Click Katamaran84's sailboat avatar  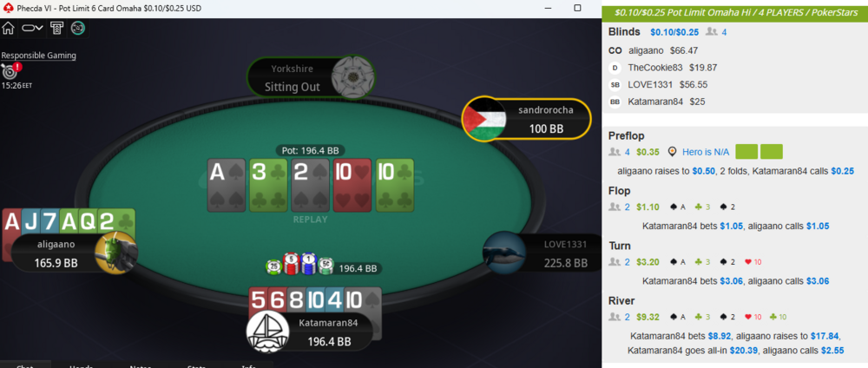(267, 332)
